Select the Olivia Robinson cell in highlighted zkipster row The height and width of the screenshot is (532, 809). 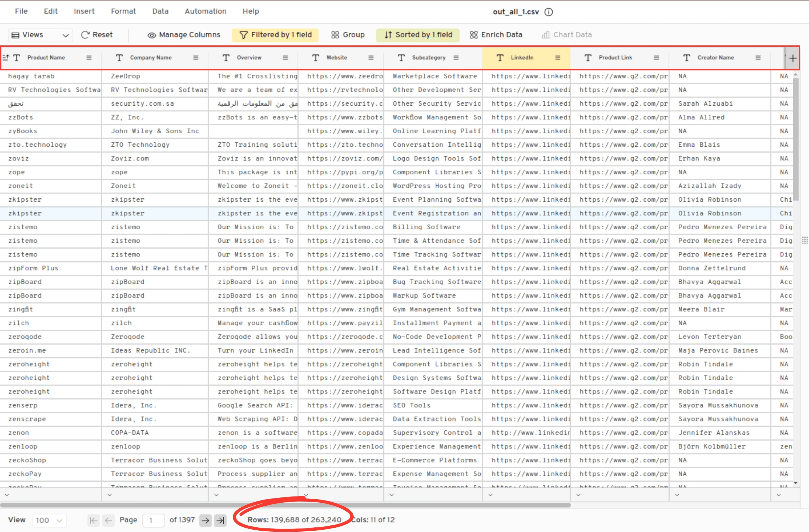click(x=720, y=213)
